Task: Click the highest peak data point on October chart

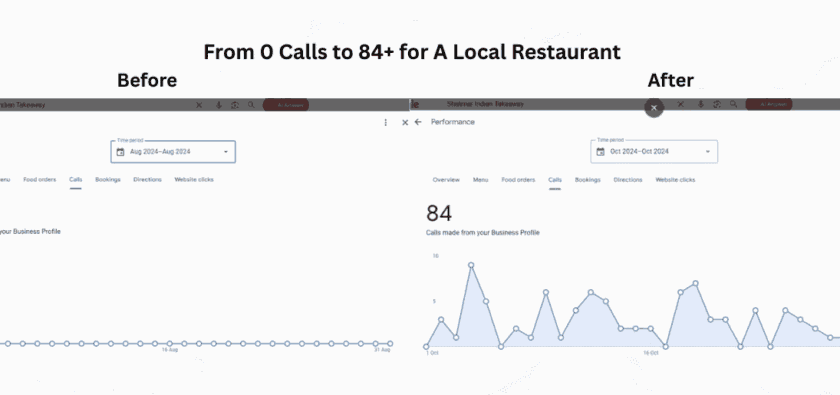Action: 471,265
